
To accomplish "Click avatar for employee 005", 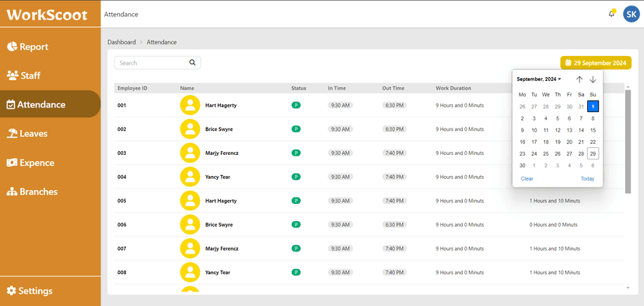I will coord(190,201).
